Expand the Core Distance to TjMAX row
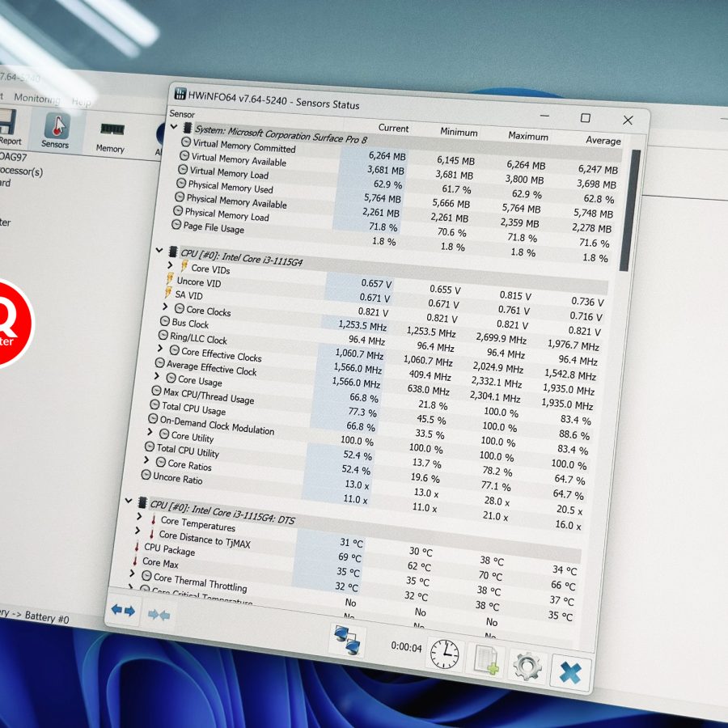 138,530
